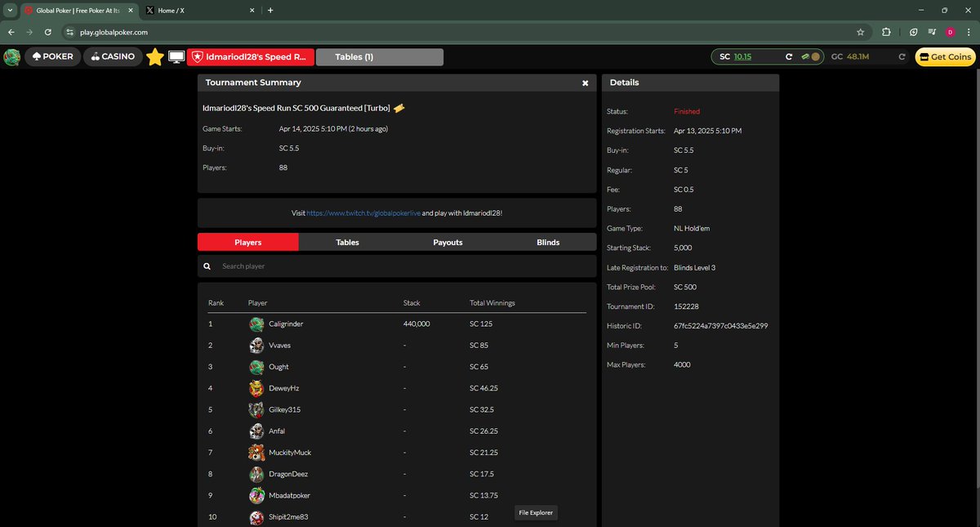
Task: Click the Finished status text
Action: [x=687, y=111]
